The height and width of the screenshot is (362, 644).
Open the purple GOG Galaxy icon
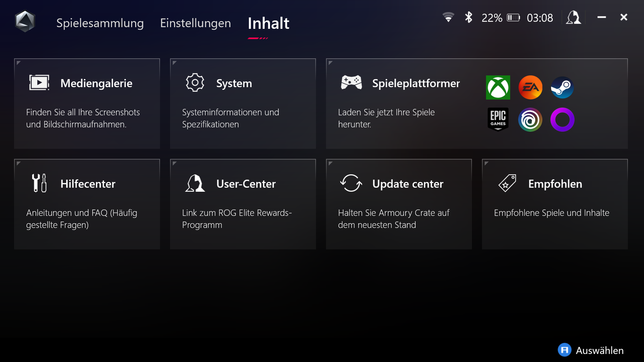pyautogui.click(x=562, y=119)
